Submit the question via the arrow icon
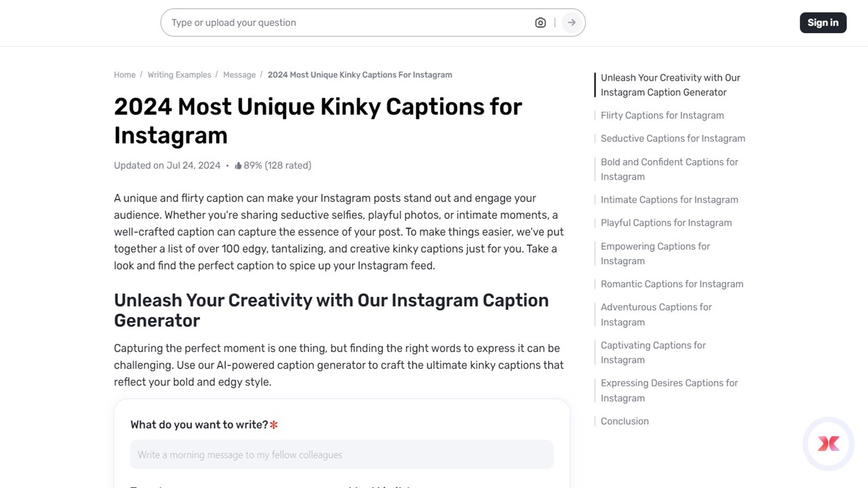The height and width of the screenshot is (488, 868). 571,22
